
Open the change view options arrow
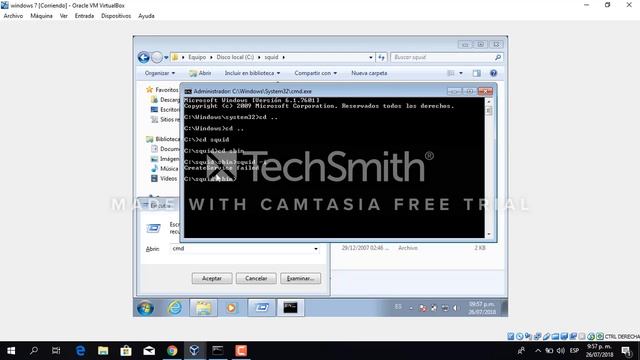[x=461, y=73]
